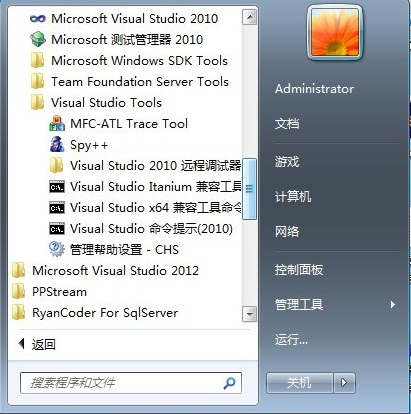This screenshot has width=411, height=414.
Task: Start Spy++ from the list
Action: coord(89,145)
